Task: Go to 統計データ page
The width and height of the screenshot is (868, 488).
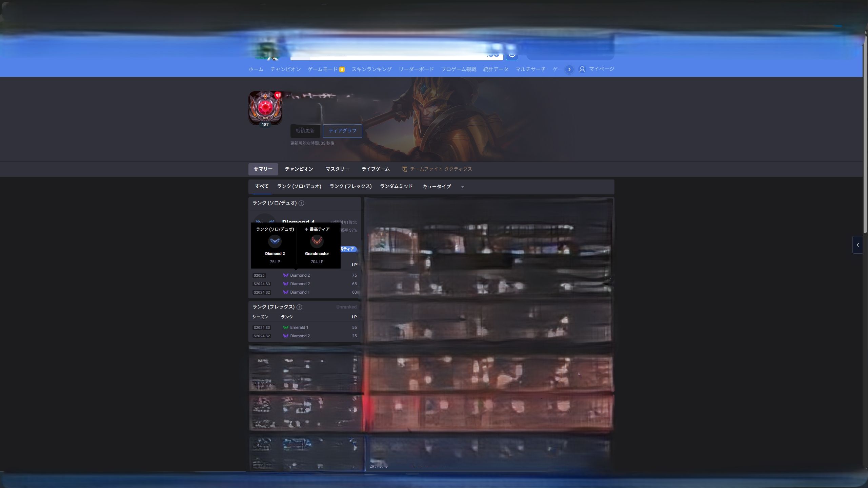Action: pyautogui.click(x=496, y=69)
